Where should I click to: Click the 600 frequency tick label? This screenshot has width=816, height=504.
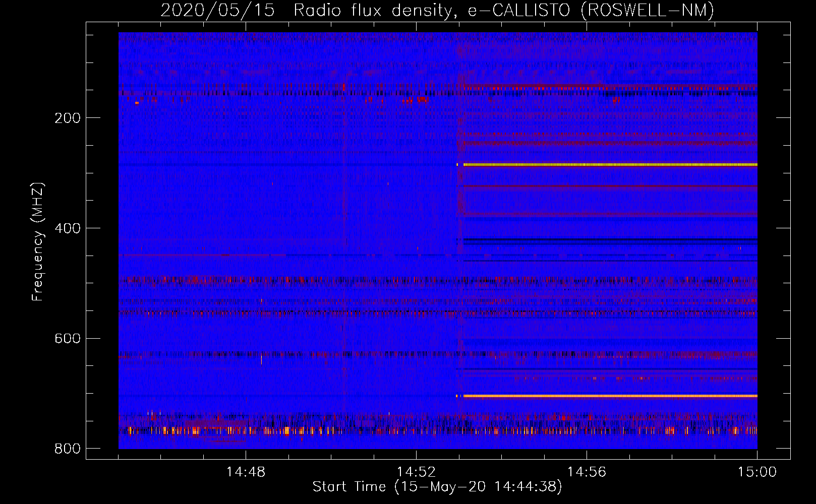pyautogui.click(x=68, y=338)
